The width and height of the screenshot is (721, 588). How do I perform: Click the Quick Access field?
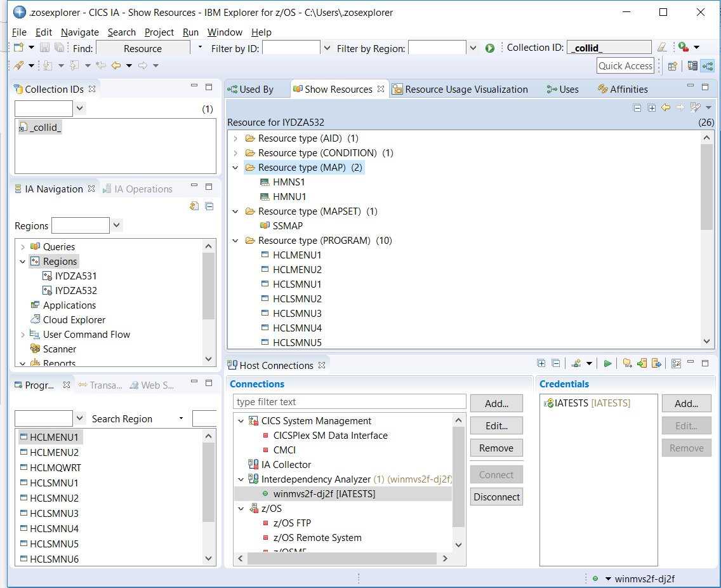click(x=625, y=66)
